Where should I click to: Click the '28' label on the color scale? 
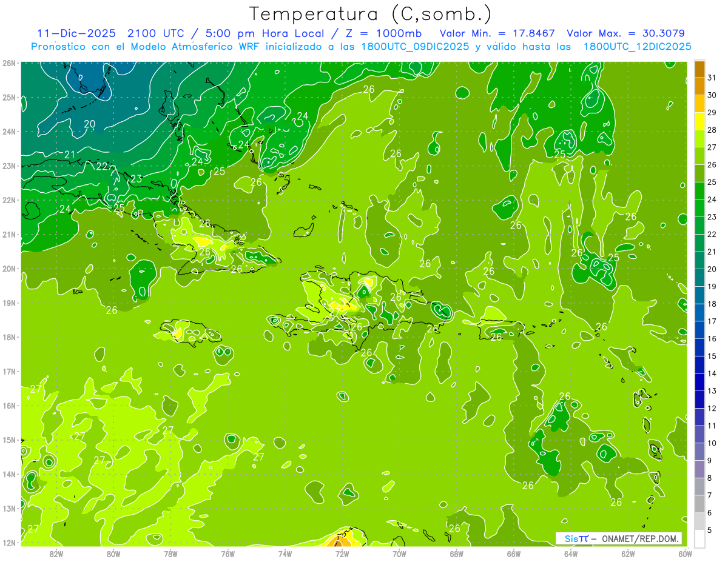pyautogui.click(x=712, y=130)
